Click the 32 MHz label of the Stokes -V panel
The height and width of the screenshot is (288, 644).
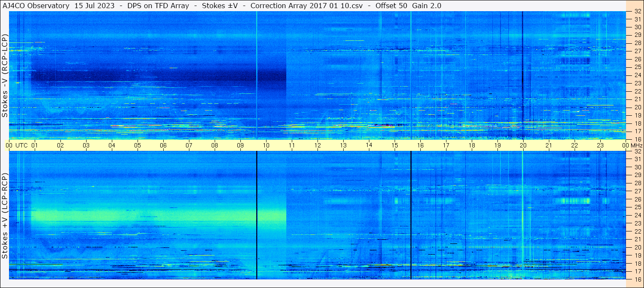click(637, 11)
